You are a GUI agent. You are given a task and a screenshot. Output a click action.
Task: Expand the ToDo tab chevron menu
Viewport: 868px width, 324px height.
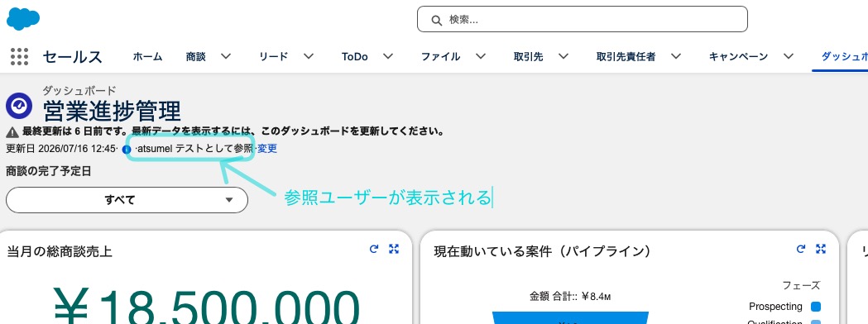point(388,56)
